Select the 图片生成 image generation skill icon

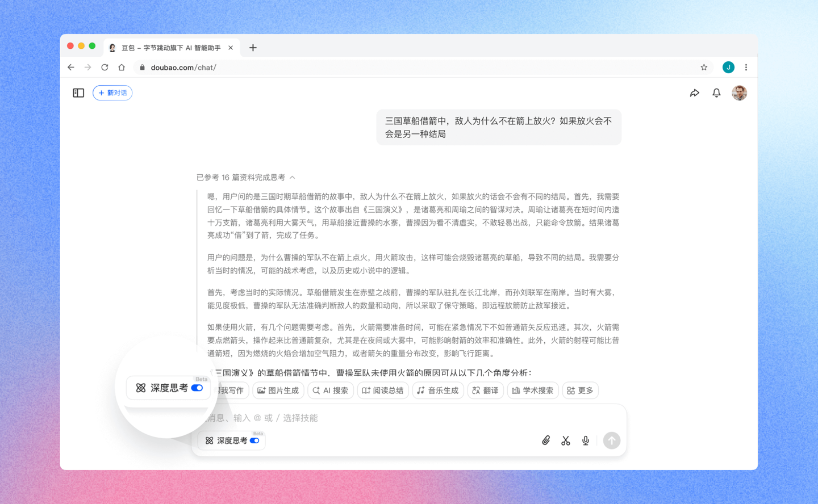pyautogui.click(x=278, y=390)
